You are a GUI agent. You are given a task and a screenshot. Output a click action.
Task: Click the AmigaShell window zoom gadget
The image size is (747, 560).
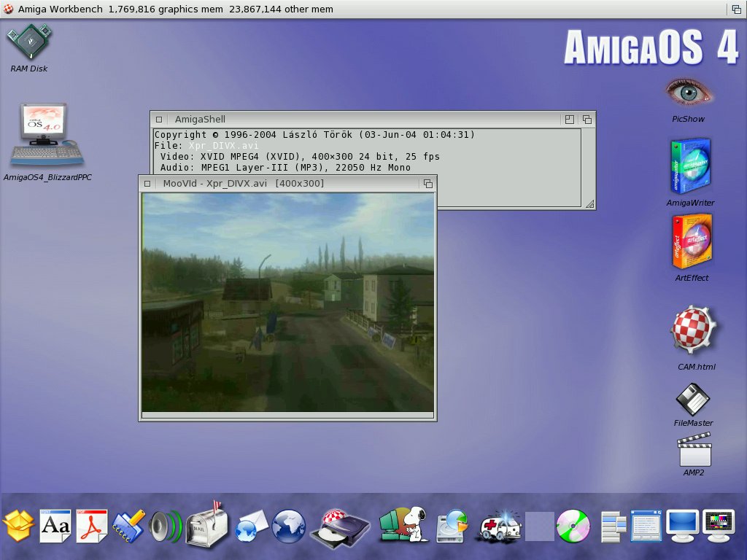569,120
